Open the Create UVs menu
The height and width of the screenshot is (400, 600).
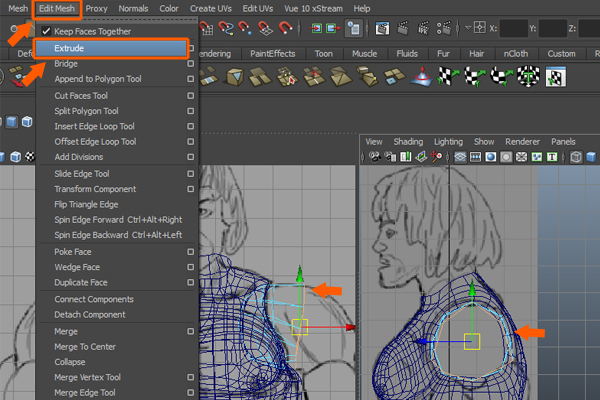point(211,8)
